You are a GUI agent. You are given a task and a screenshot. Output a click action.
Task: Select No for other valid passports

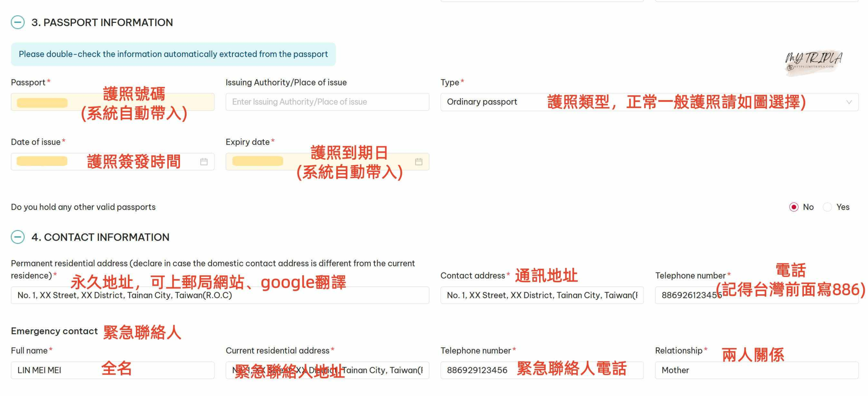(x=793, y=207)
